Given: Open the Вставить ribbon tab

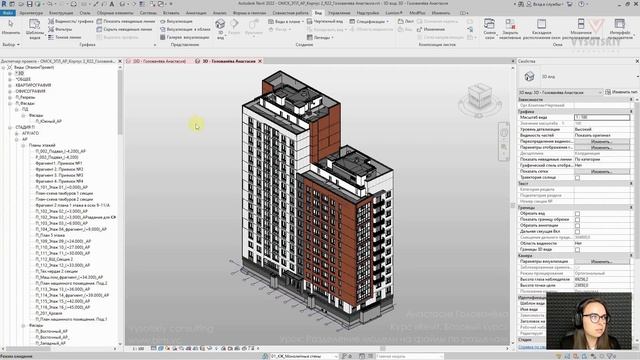Looking at the screenshot, I should point(171,13).
